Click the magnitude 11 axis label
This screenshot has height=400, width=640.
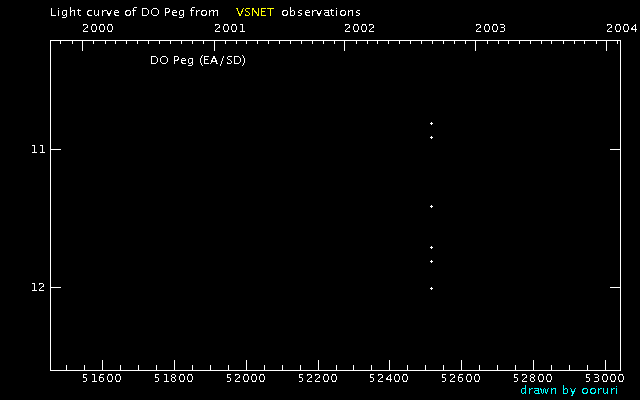[38, 149]
